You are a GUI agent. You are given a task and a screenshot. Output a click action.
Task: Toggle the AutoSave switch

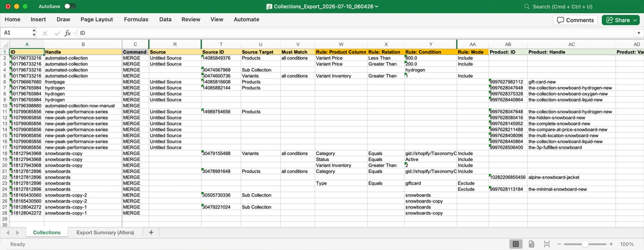70,6
